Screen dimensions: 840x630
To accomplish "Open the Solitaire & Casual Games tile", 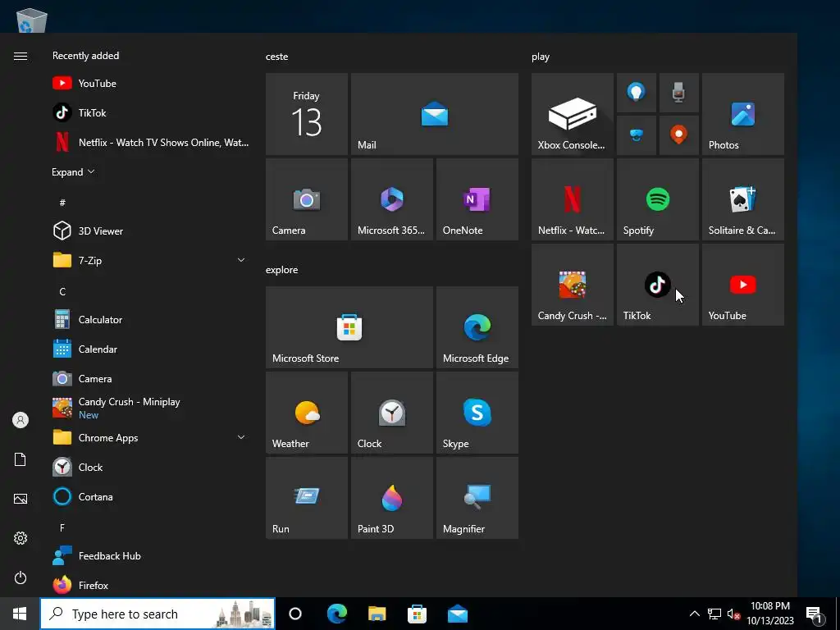I will (743, 199).
